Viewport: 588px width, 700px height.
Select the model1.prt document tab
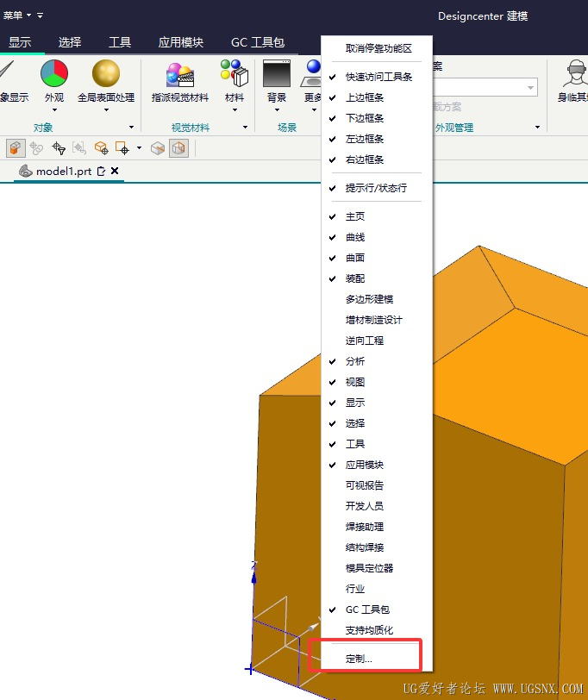pos(69,171)
